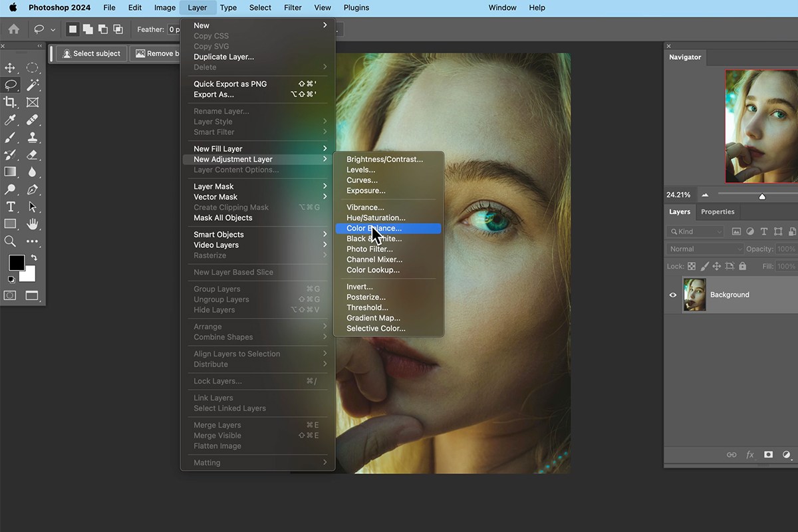Choose Intersect with Selection mode
798x532 pixels.
pos(118,29)
